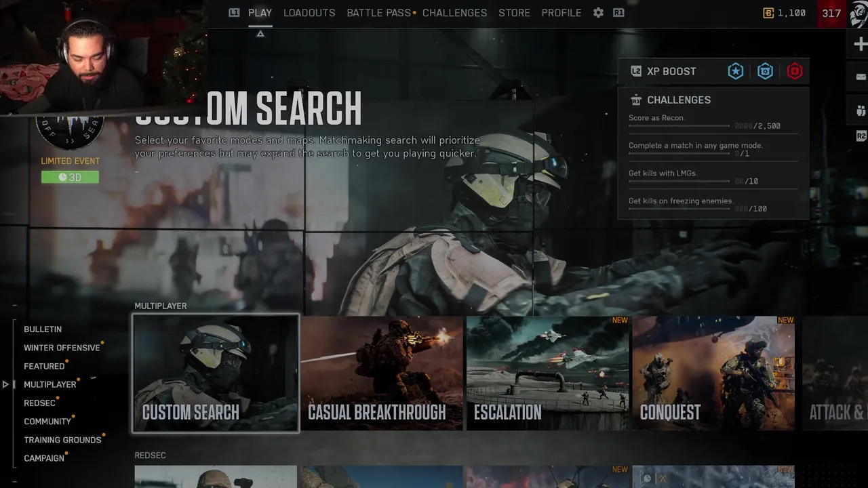Click the plus add-party icon on the right edge
868x488 pixels.
click(x=861, y=45)
